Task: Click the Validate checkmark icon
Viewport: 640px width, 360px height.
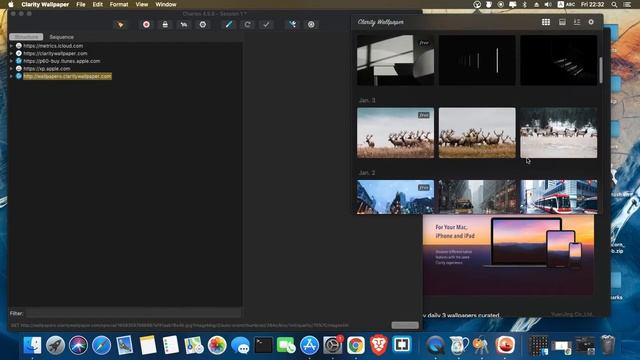Action: pos(266,24)
